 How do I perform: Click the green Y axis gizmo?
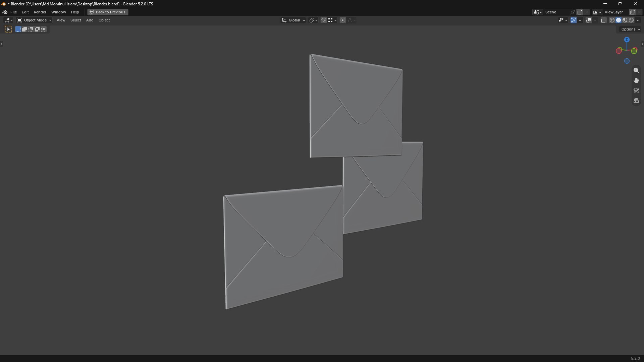coord(634,51)
